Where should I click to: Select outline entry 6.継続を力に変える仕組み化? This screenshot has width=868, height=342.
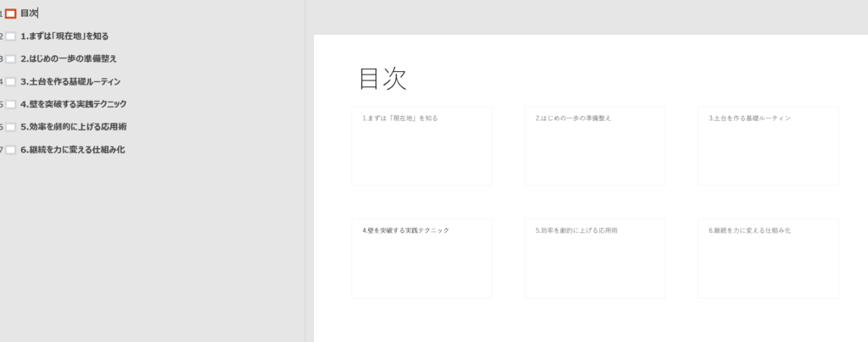tap(73, 150)
